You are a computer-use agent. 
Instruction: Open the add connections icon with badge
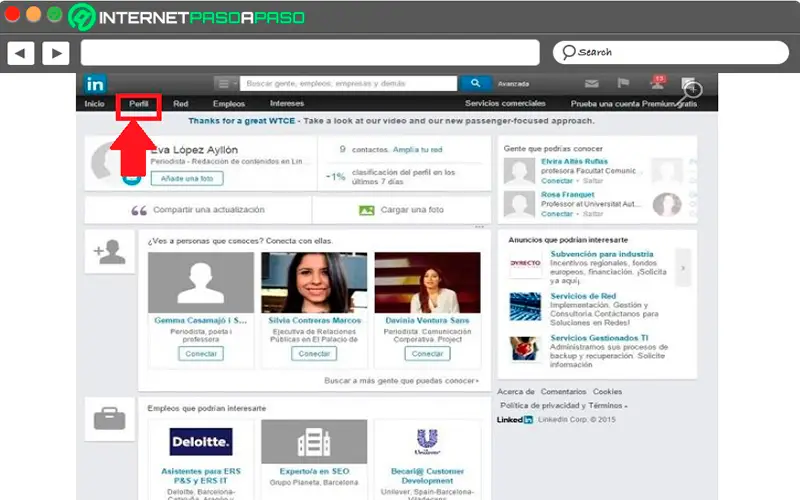tap(658, 82)
